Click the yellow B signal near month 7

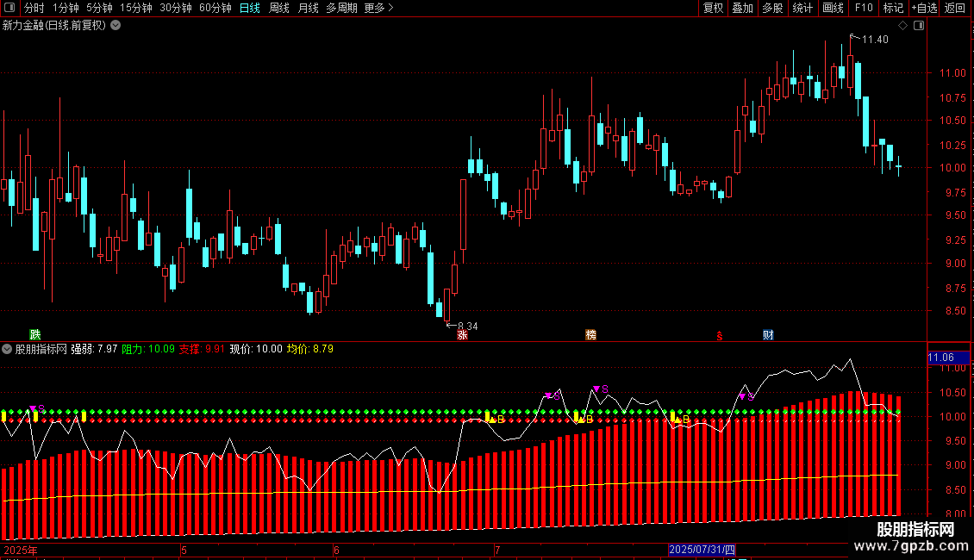coord(497,420)
